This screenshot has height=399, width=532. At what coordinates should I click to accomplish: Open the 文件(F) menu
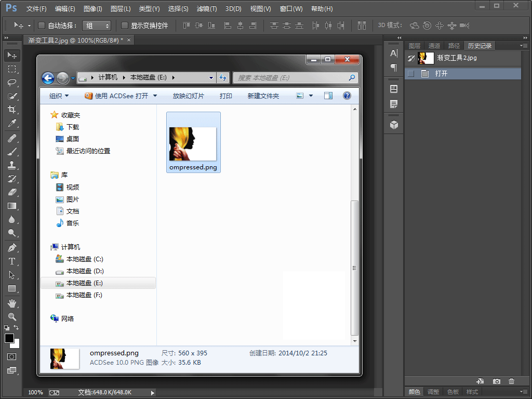click(x=36, y=9)
